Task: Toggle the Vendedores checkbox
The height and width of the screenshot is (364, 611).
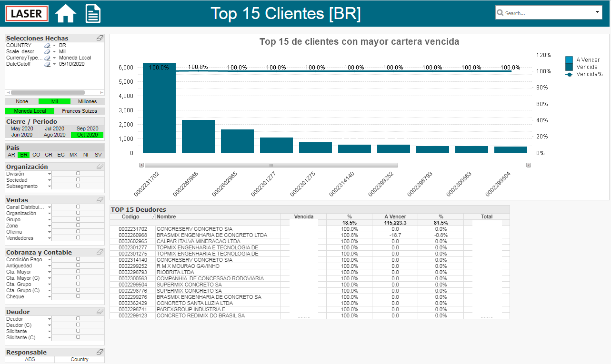Action: [x=78, y=237]
